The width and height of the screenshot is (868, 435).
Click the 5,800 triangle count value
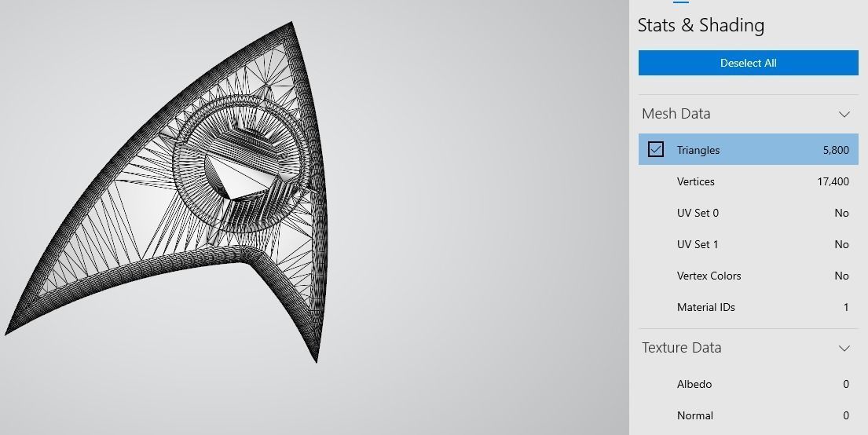point(836,150)
